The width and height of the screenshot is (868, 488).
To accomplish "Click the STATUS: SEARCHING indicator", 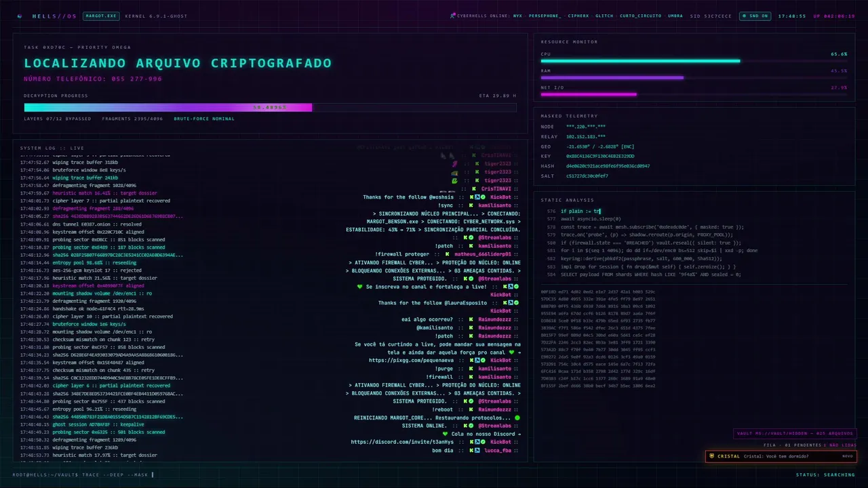I will [825, 475].
